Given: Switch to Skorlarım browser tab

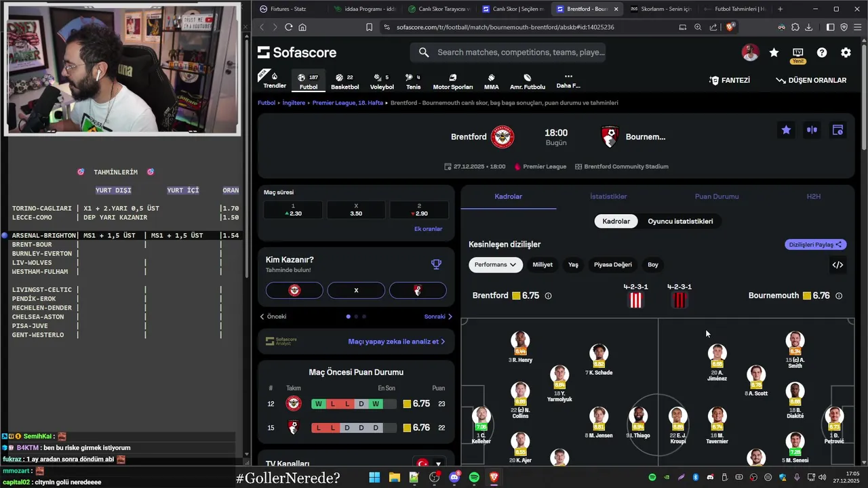Looking at the screenshot, I should tap(660, 9).
